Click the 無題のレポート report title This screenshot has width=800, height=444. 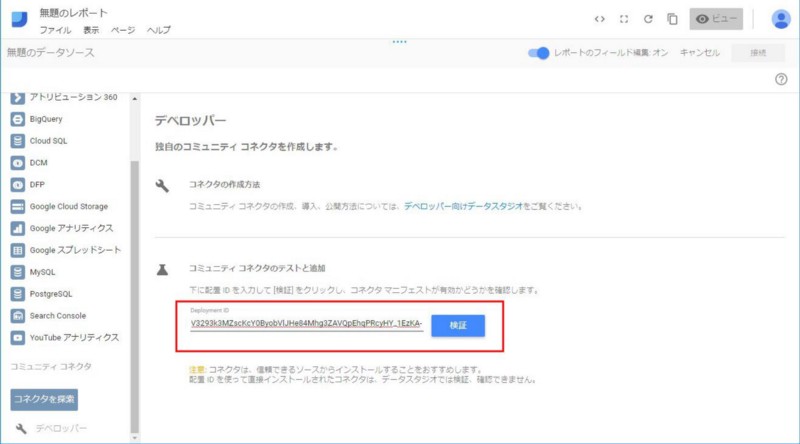tap(73, 13)
